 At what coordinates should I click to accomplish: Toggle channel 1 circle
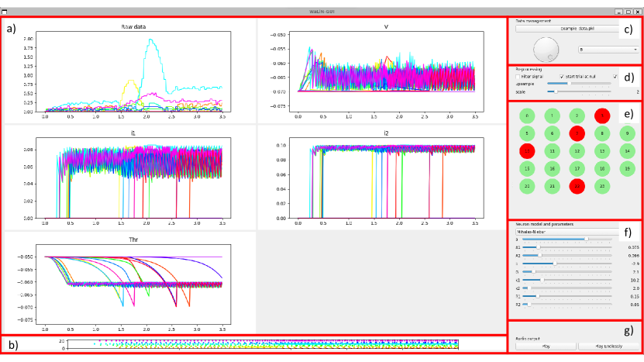coord(552,115)
